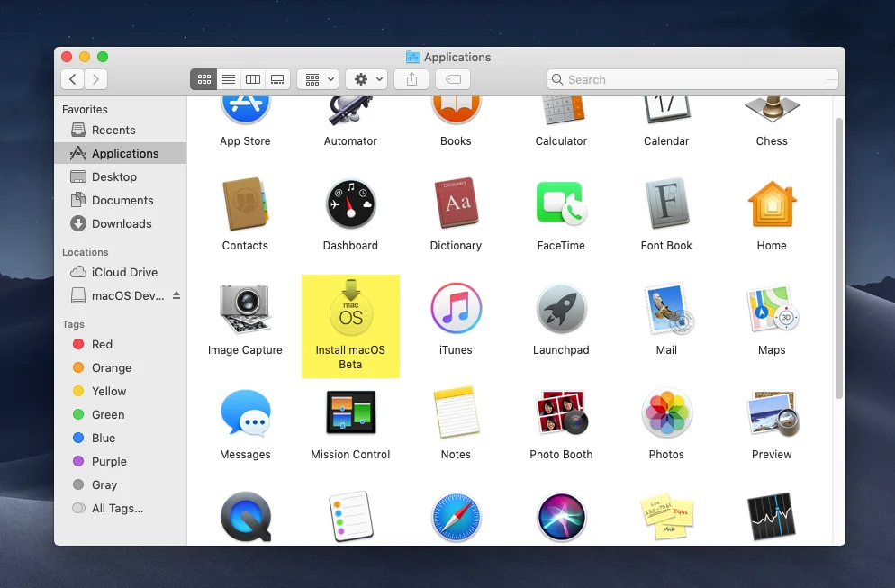
Task: Select the QuickTime Player icon
Action: (x=246, y=517)
